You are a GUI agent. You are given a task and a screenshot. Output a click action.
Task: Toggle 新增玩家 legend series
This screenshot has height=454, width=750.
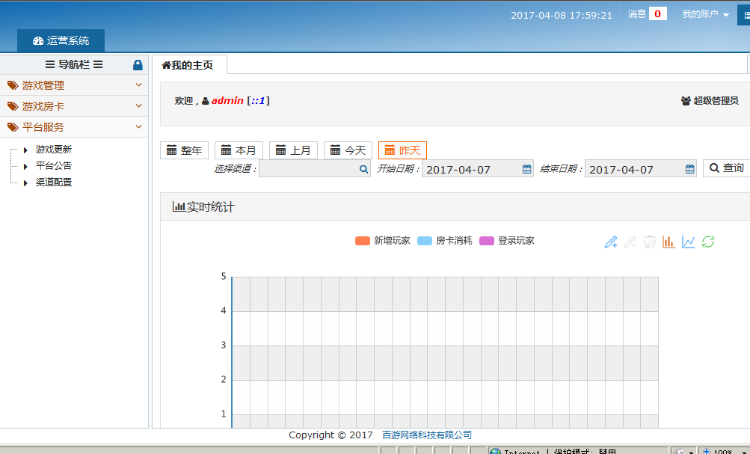tap(383, 241)
